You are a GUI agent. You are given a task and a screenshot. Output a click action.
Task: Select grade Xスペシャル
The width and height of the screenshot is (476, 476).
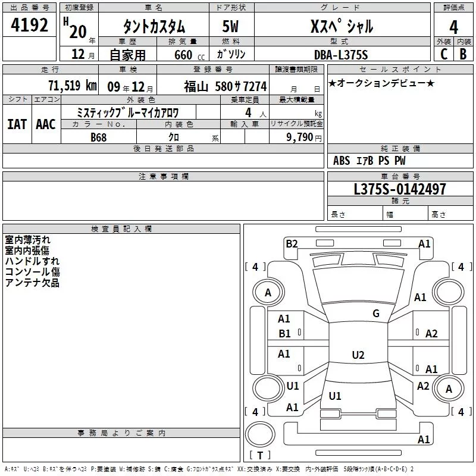coord(342,26)
